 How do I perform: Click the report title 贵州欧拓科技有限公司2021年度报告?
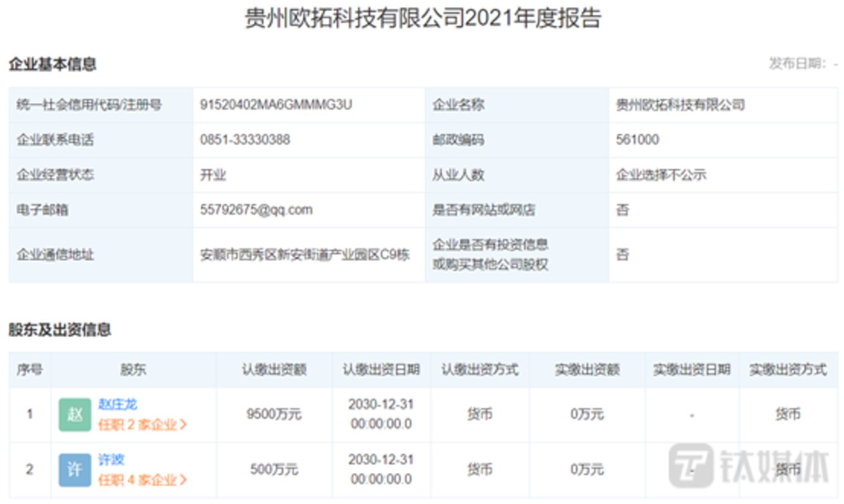[423, 19]
